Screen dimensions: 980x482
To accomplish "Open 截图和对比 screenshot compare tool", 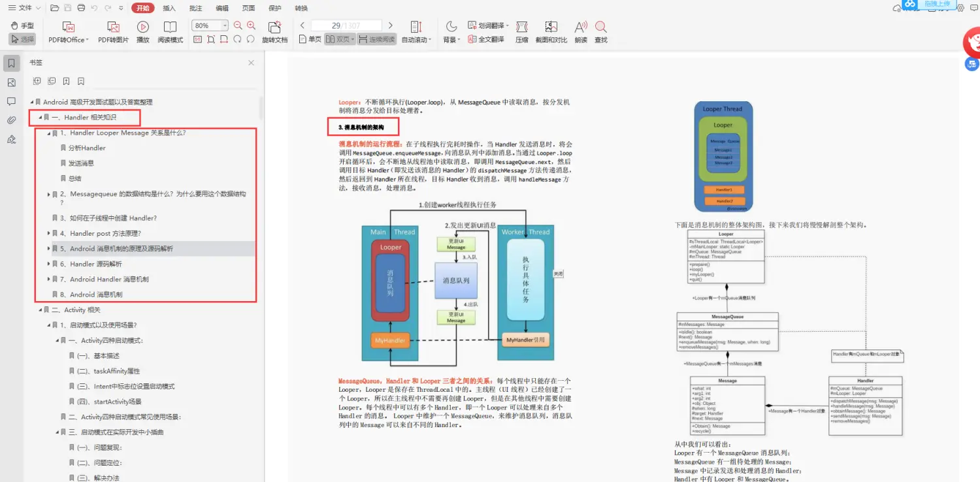I will click(x=551, y=32).
